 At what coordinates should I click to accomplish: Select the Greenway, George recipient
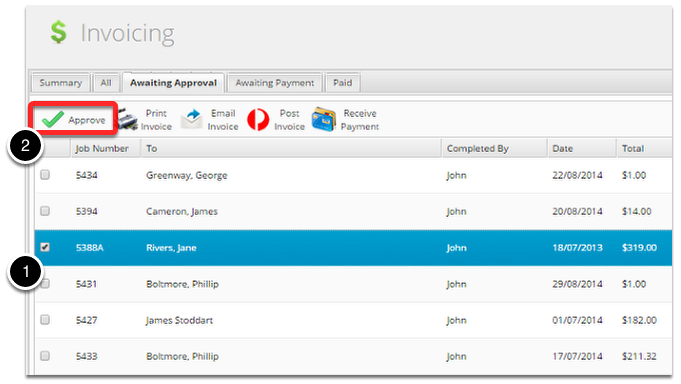[187, 175]
